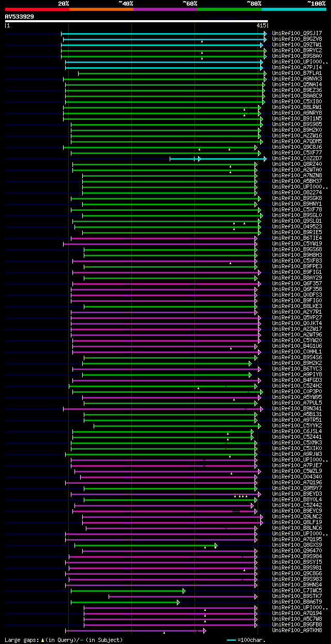Click the green ~80% legend color segment
Image resolution: width=331 pixels, height=644 pixels.
coord(229,9)
